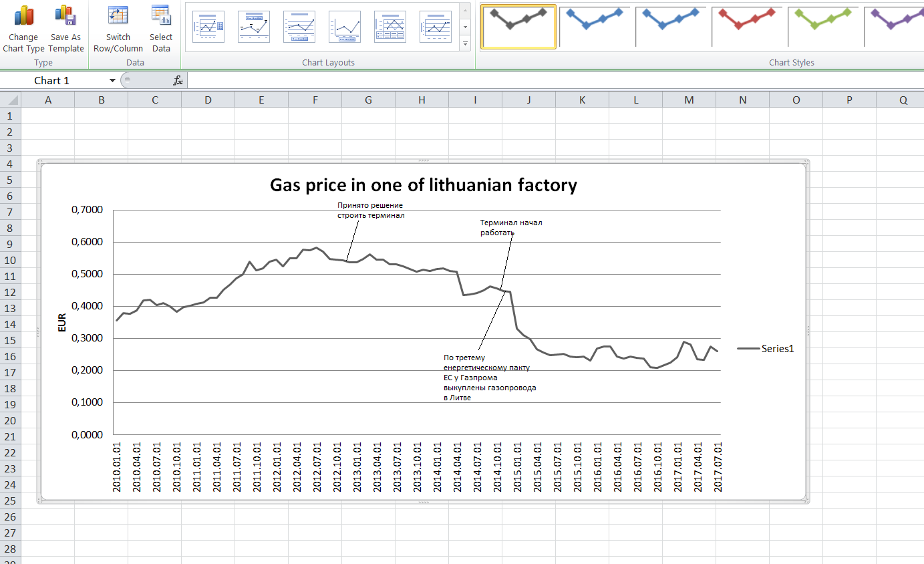The height and width of the screenshot is (564, 924).
Task: Apply the fourth chart layout thumbnail
Action: (x=345, y=27)
